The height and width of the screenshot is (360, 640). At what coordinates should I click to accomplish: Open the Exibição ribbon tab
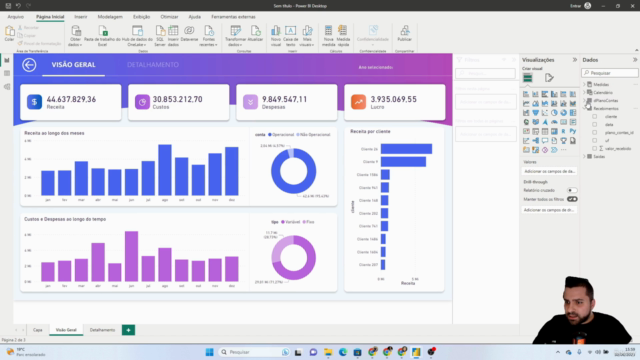pyautogui.click(x=141, y=17)
